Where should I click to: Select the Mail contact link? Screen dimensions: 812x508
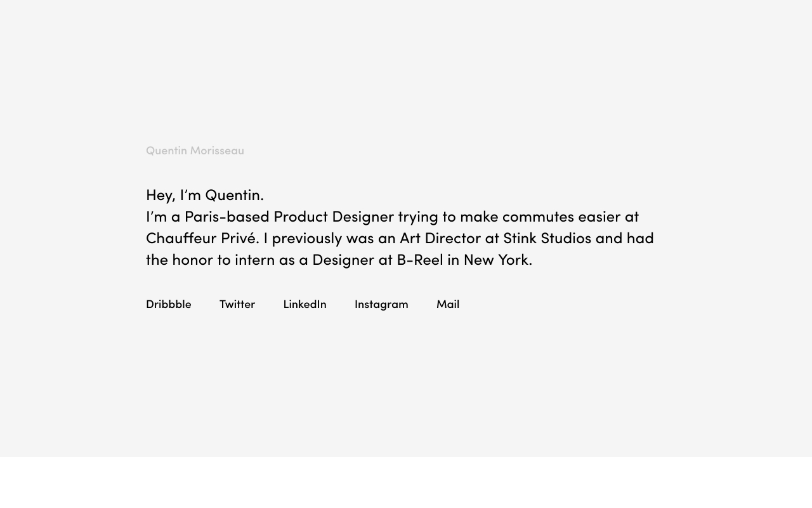point(448,304)
